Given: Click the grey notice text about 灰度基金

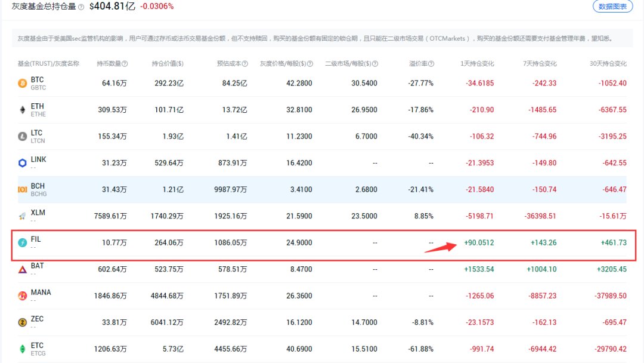Looking at the screenshot, I should (x=315, y=39).
